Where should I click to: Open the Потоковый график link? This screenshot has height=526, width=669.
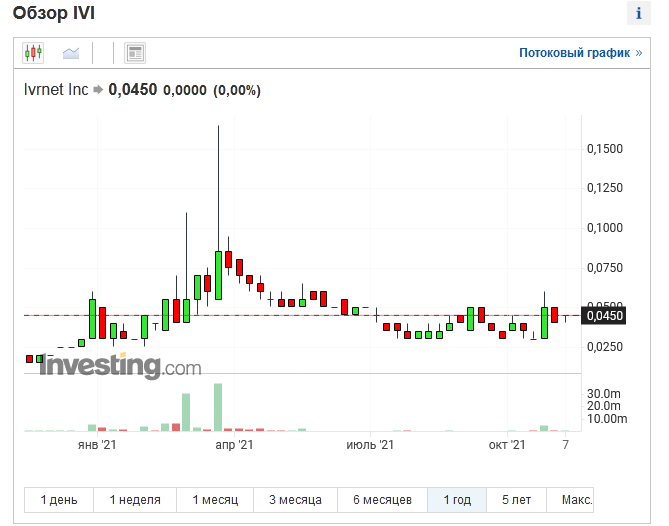(x=580, y=53)
